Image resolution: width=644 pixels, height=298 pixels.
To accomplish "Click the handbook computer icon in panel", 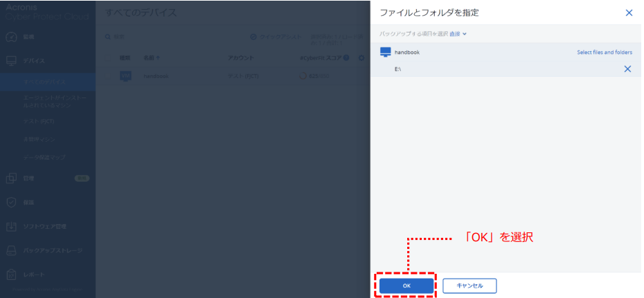I will (x=386, y=53).
